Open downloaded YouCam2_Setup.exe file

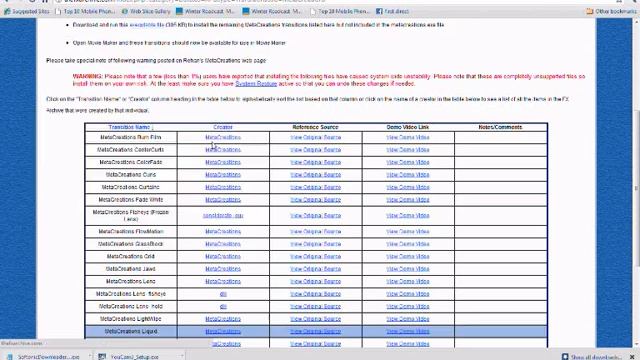click(x=131, y=357)
